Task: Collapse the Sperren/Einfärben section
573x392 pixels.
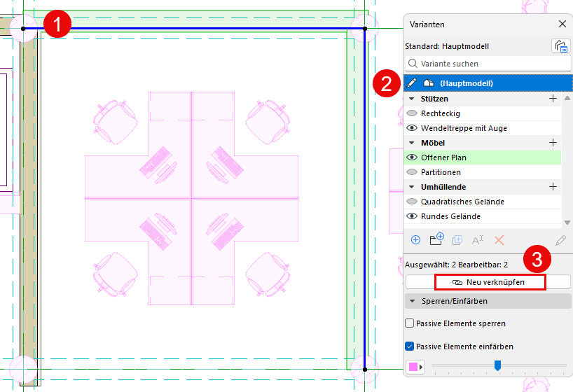Action: 412,302
